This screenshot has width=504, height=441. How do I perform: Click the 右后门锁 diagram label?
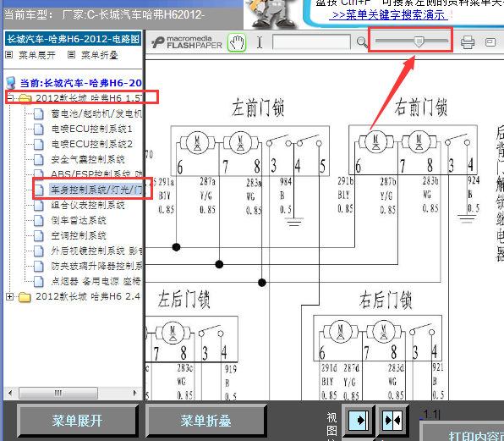386,300
